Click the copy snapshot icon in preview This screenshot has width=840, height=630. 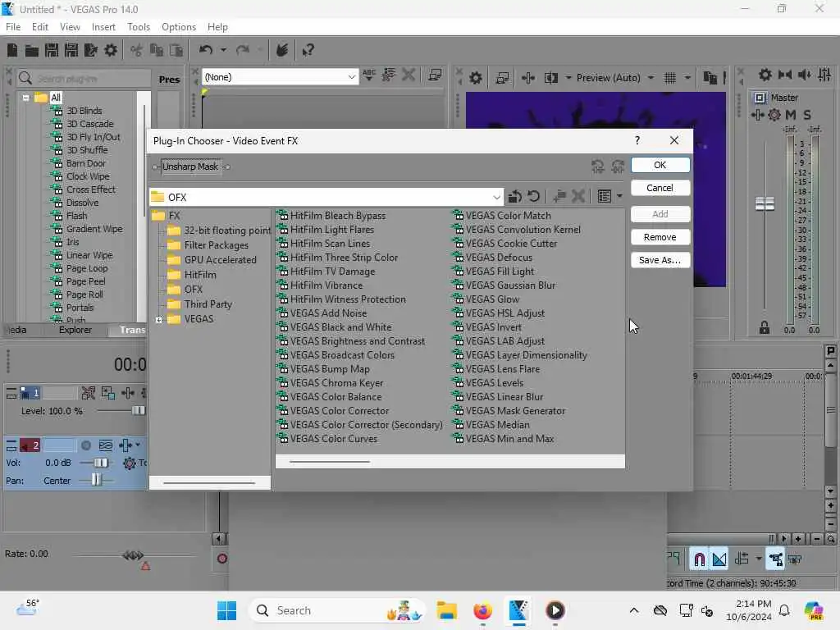[x=710, y=78]
